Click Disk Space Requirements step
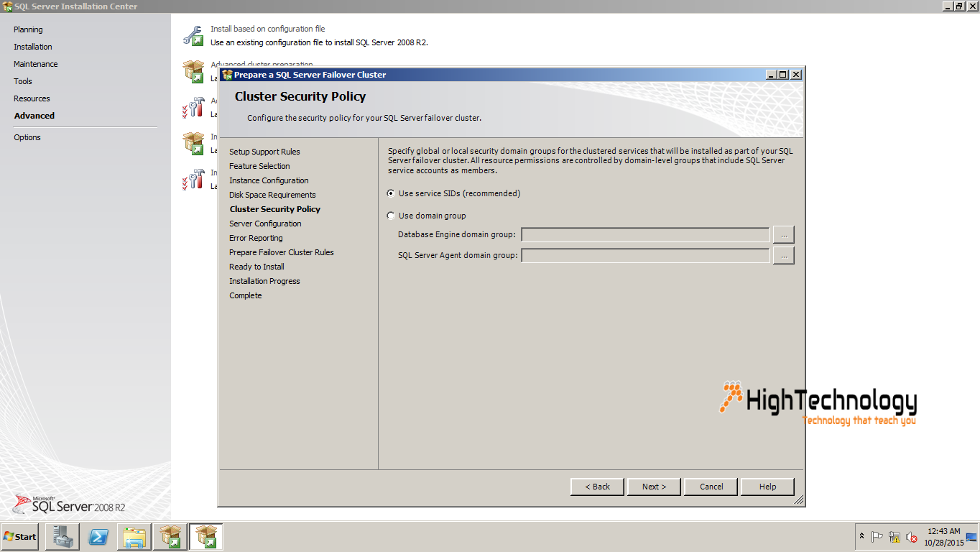 click(272, 195)
